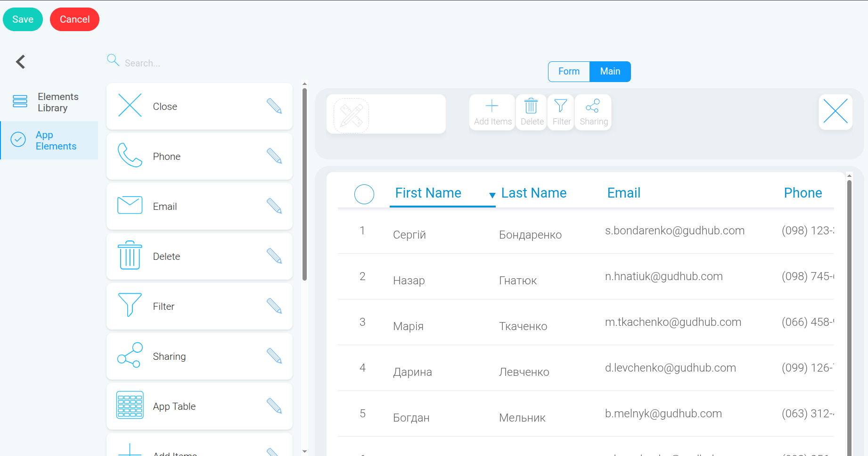Sort by Email column header
868x456 pixels.
[x=623, y=193]
